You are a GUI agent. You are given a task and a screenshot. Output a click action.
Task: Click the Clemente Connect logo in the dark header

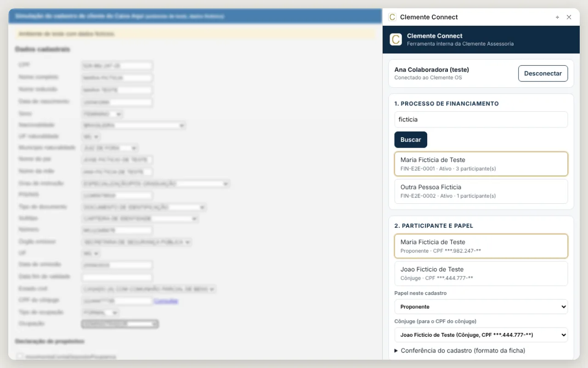click(x=396, y=40)
